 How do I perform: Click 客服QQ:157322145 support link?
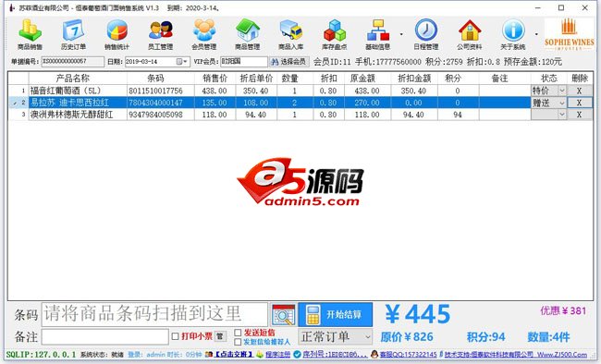[x=408, y=355]
